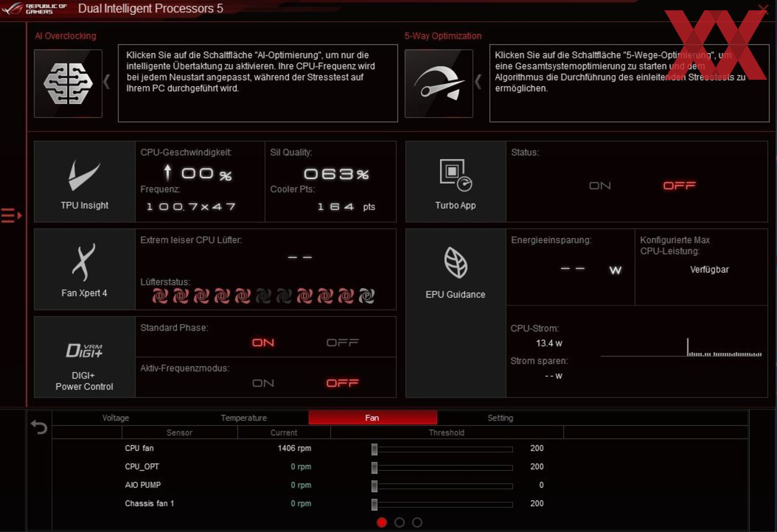The width and height of the screenshot is (777, 532).
Task: Select the ninth fan status icon
Action: point(325,296)
